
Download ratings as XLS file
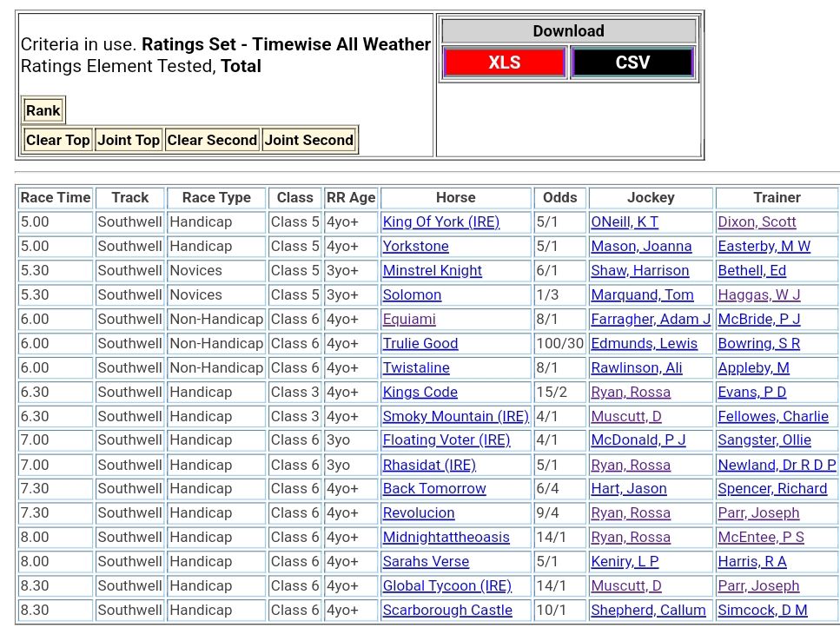coord(504,63)
